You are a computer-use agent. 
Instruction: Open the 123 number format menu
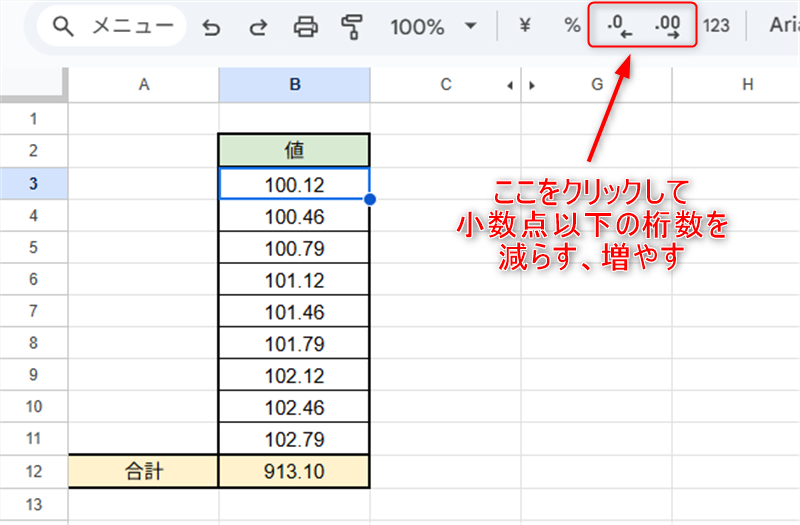coord(716,26)
